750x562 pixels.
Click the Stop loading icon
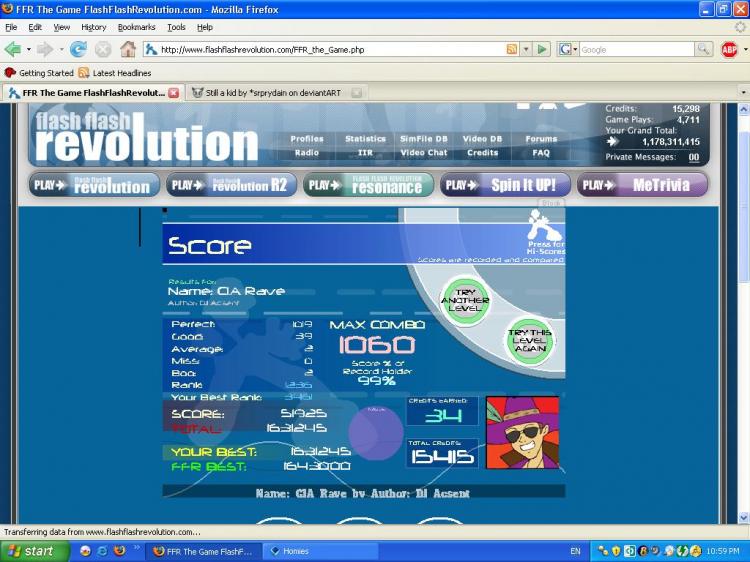coord(103,49)
